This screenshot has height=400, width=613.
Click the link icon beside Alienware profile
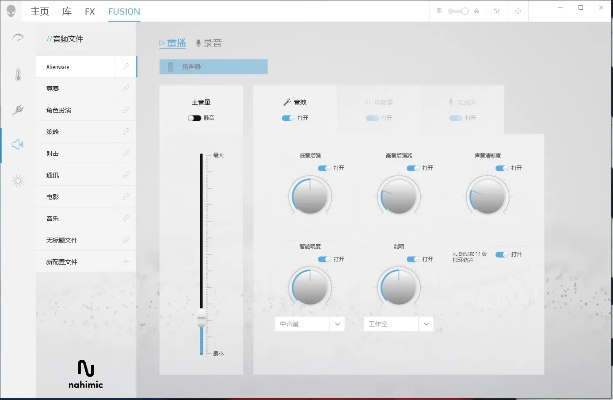126,66
